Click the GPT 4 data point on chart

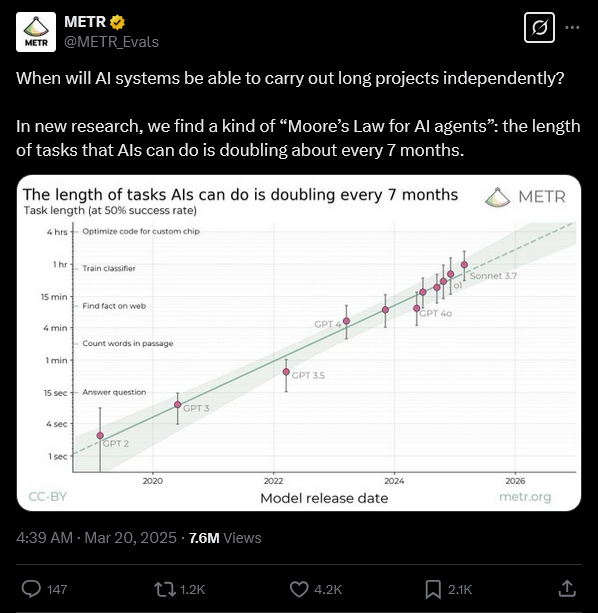click(x=346, y=321)
